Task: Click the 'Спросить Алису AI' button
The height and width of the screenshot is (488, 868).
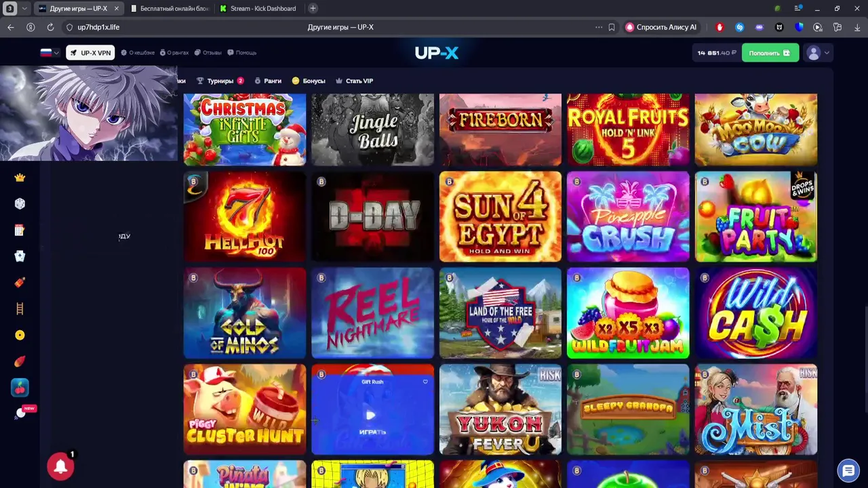Action: (x=661, y=27)
